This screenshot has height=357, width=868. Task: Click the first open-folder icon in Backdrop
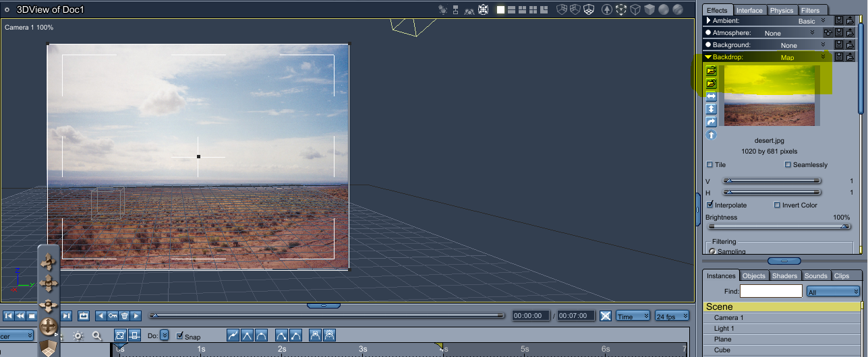click(x=711, y=71)
